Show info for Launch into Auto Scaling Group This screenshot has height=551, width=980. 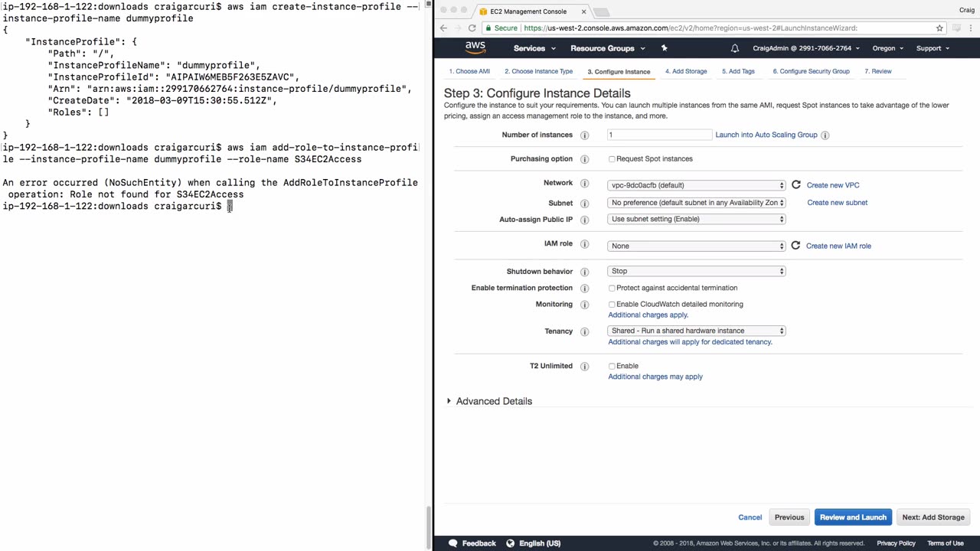[x=825, y=135]
